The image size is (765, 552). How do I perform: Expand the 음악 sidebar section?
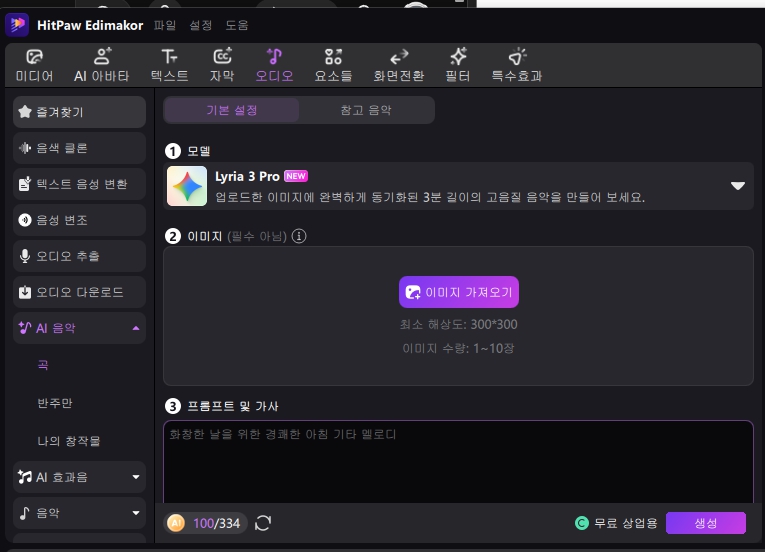[136, 513]
